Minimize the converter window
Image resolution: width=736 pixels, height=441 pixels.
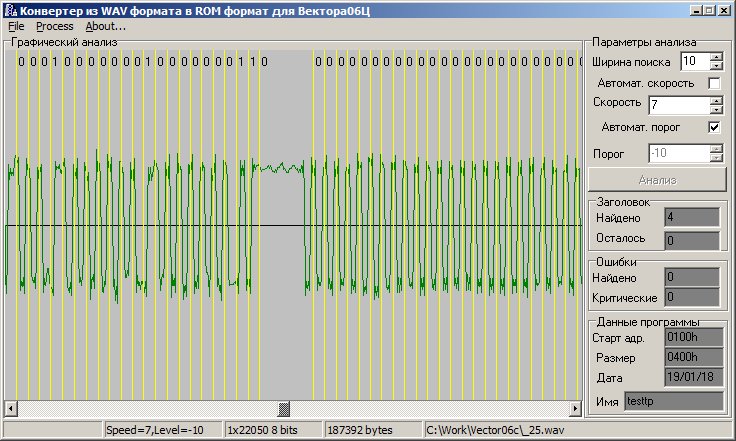point(695,10)
